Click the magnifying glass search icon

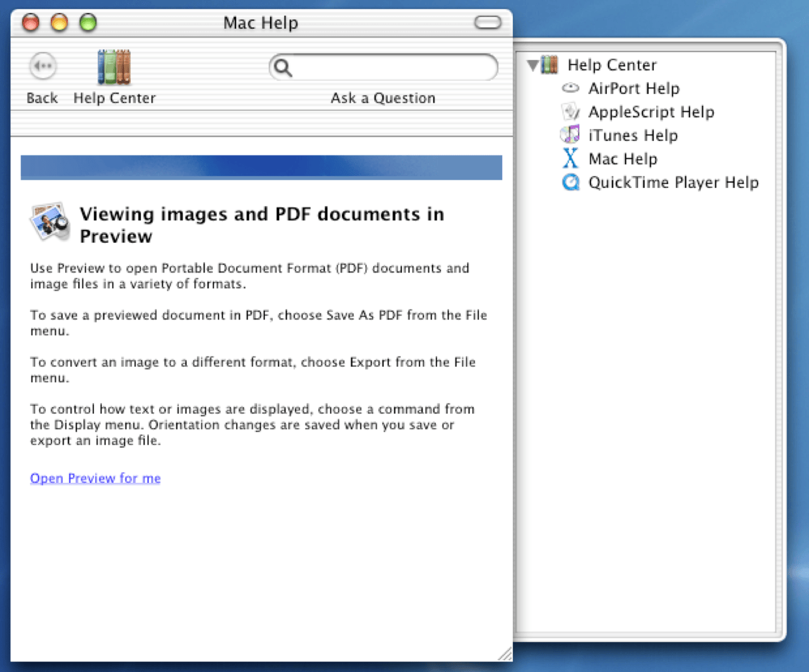click(283, 68)
